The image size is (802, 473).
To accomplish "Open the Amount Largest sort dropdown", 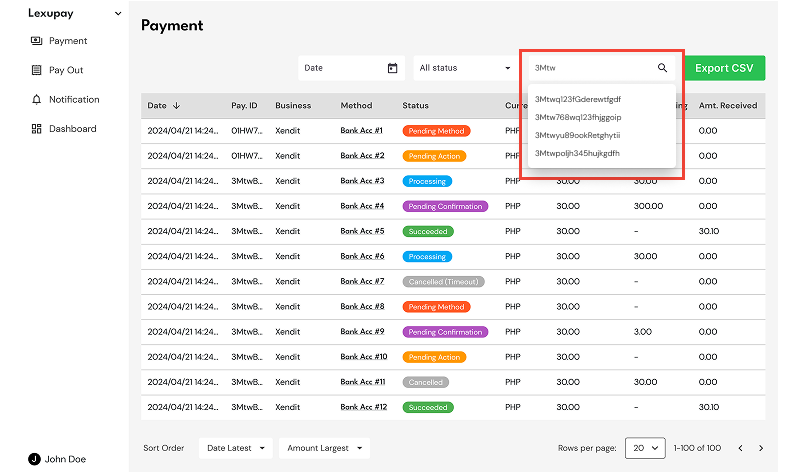I will (x=324, y=448).
